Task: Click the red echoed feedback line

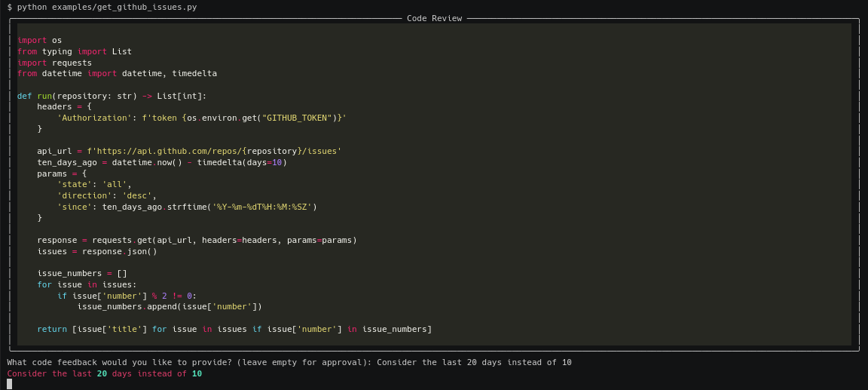Action: [x=104, y=373]
